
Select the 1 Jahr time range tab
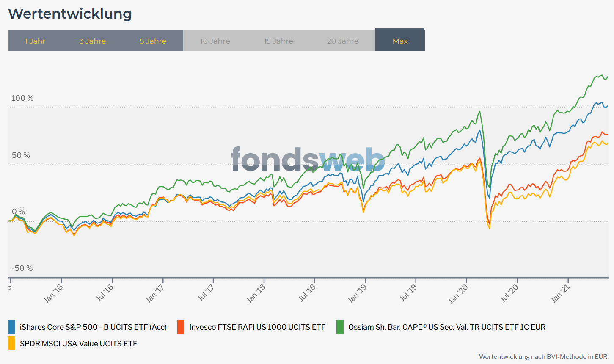[x=35, y=41]
